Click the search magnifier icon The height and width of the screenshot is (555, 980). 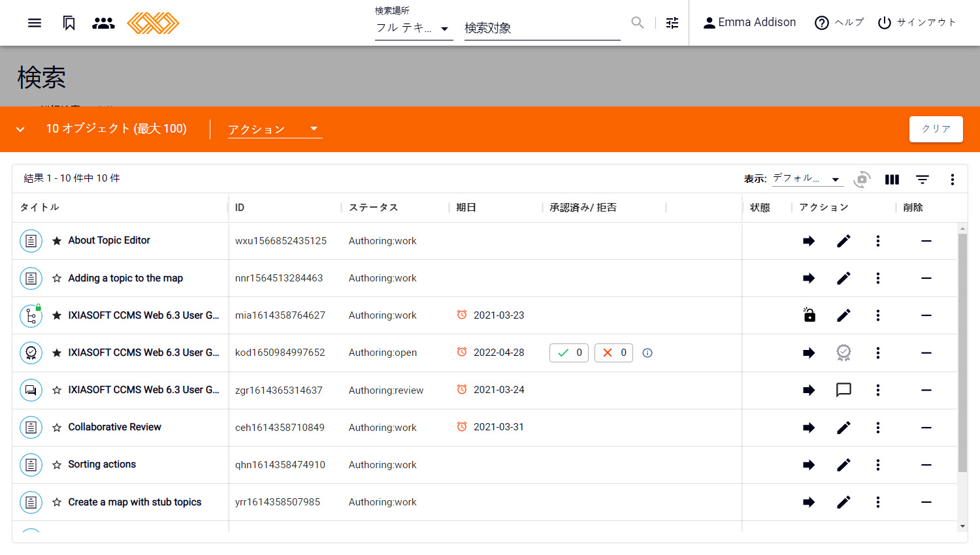pos(638,23)
